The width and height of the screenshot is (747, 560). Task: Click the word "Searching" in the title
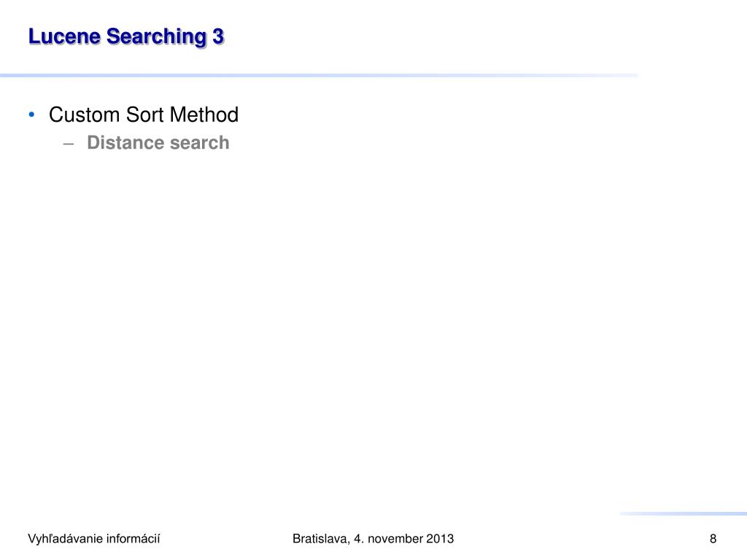[x=157, y=37]
